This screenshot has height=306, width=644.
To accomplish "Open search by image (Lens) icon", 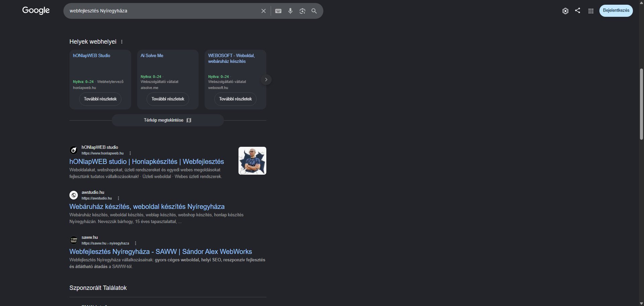I will pos(303,11).
